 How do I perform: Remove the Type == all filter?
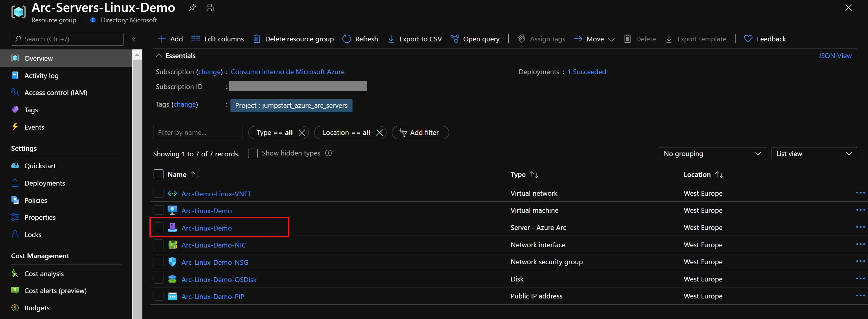point(302,133)
